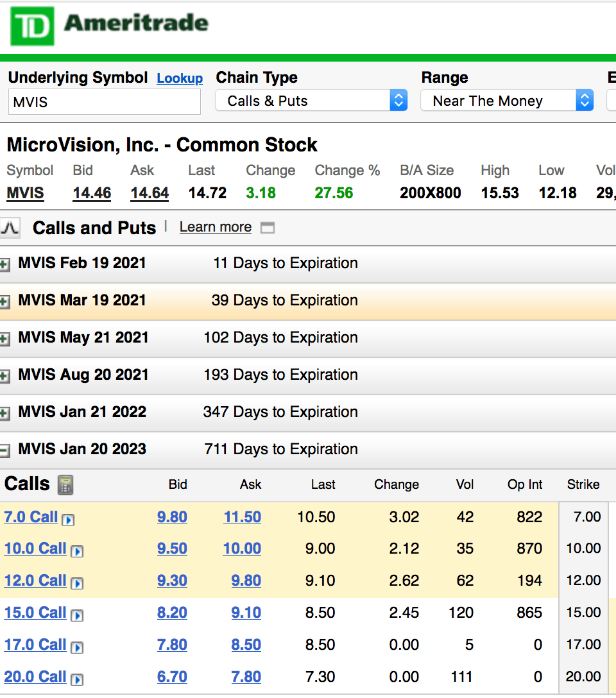Expand the MVIS Aug 20 2021 expiration
Image resolution: width=616 pixels, height=698 pixels.
coord(5,376)
